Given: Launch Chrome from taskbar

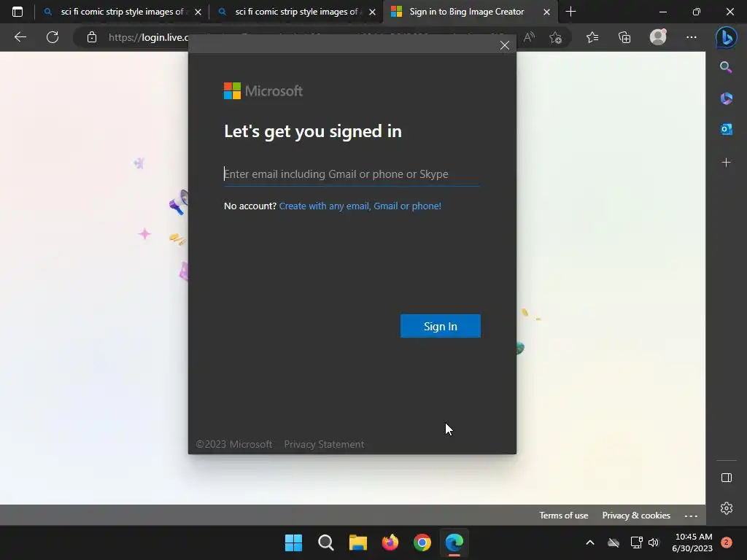Looking at the screenshot, I should pyautogui.click(x=422, y=542).
